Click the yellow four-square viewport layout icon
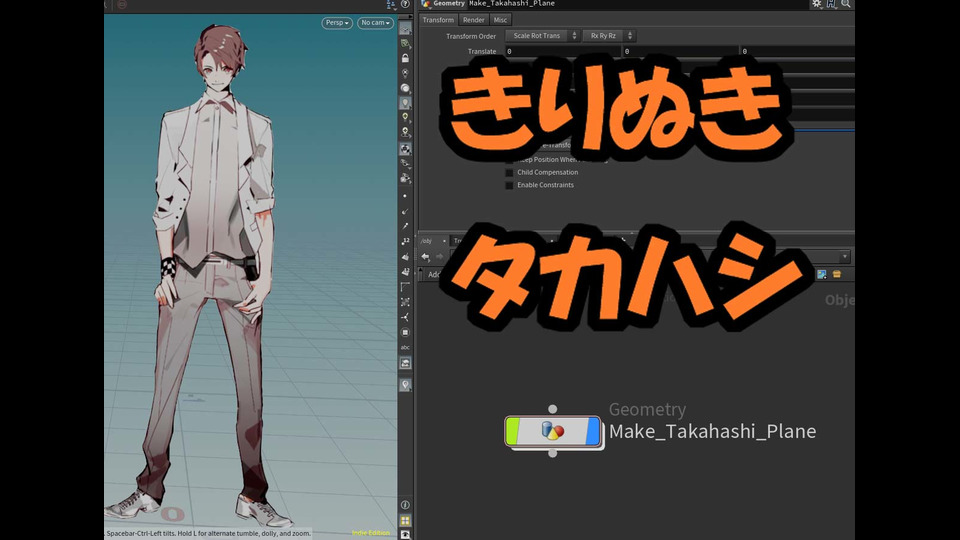Image resolution: width=960 pixels, height=540 pixels. (x=405, y=520)
